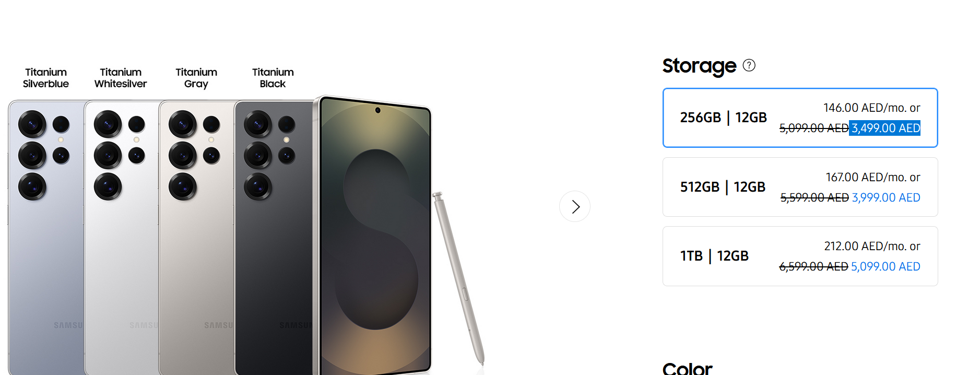This screenshot has height=375, width=980.
Task: Click the Titanium Gray phone image
Action: 197,238
